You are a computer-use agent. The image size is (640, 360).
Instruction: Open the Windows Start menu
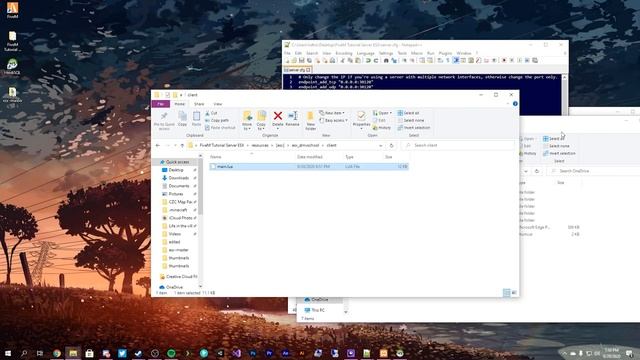point(8,353)
